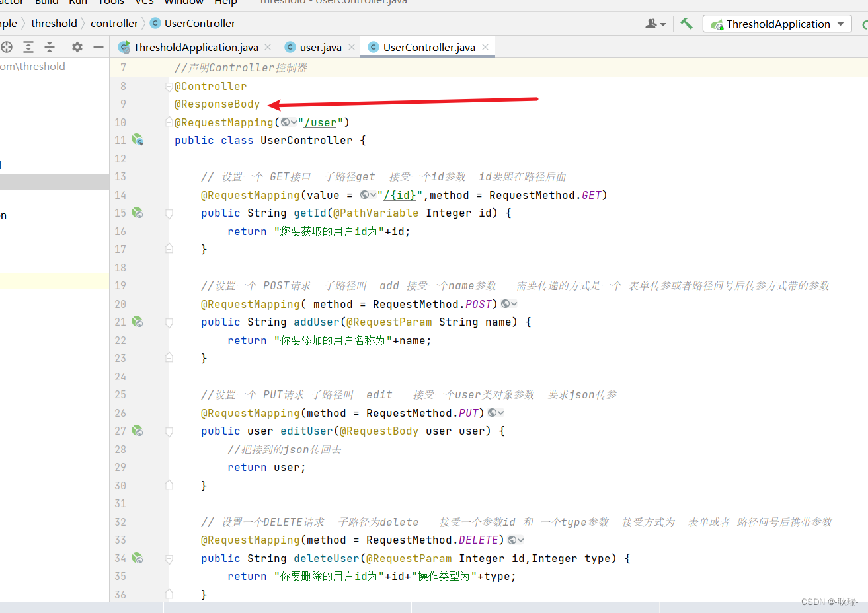Switch to the user.java tab
This screenshot has width=868, height=613.
tap(320, 47)
